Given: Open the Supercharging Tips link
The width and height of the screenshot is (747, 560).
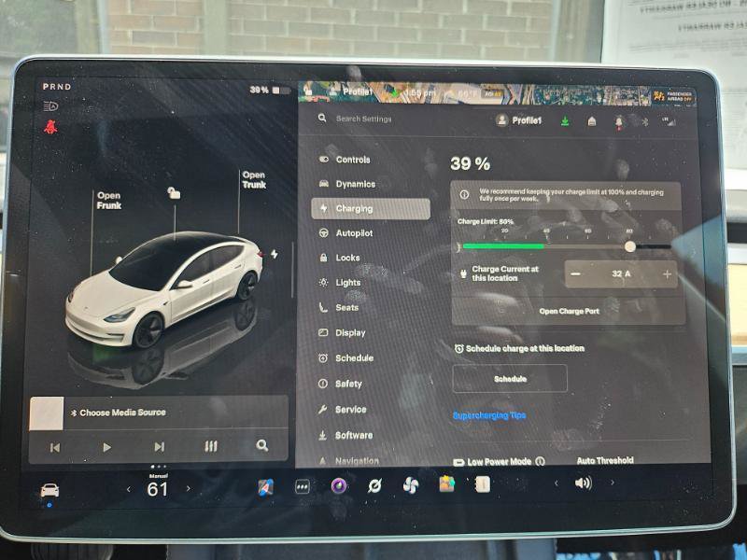Looking at the screenshot, I should coord(489,415).
